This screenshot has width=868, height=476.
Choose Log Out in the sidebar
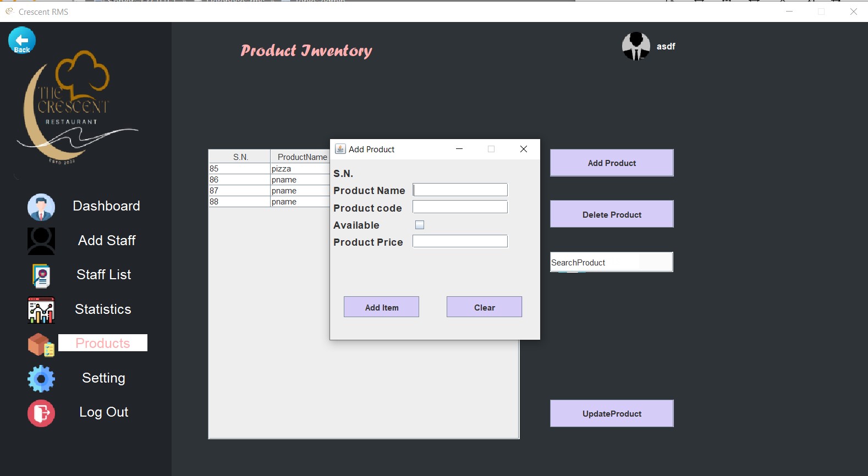point(103,412)
